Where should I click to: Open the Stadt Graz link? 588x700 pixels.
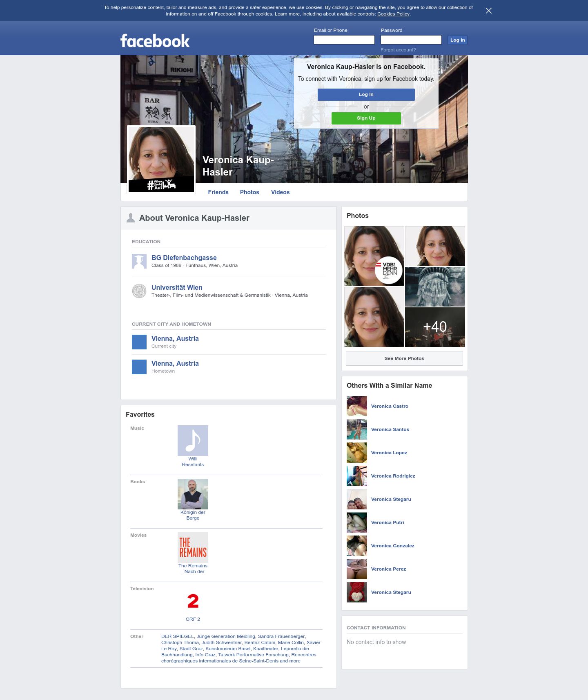191,649
